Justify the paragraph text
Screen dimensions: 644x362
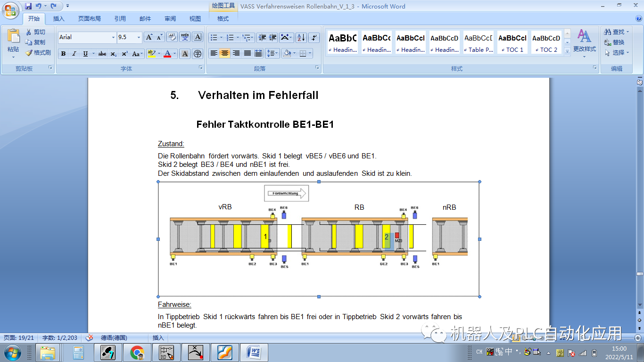tap(247, 53)
